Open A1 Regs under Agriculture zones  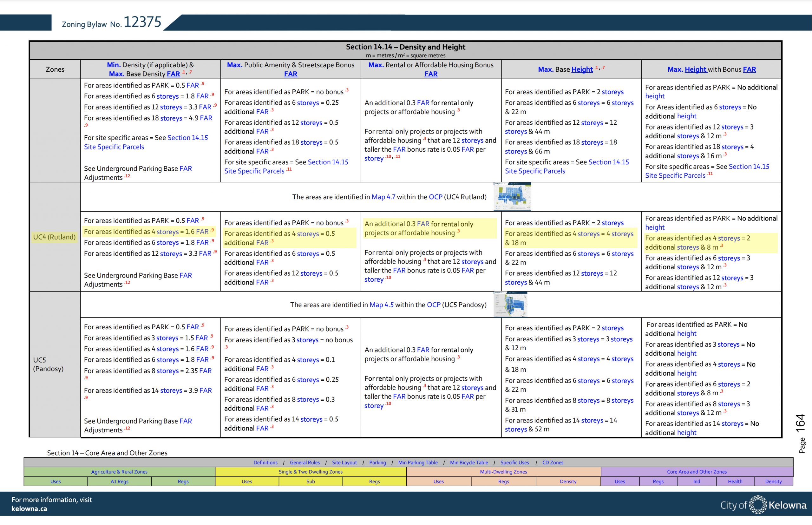click(x=119, y=481)
